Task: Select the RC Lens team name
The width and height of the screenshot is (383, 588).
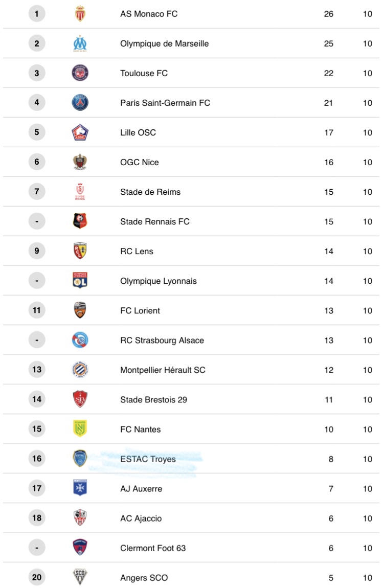Action: click(x=137, y=251)
